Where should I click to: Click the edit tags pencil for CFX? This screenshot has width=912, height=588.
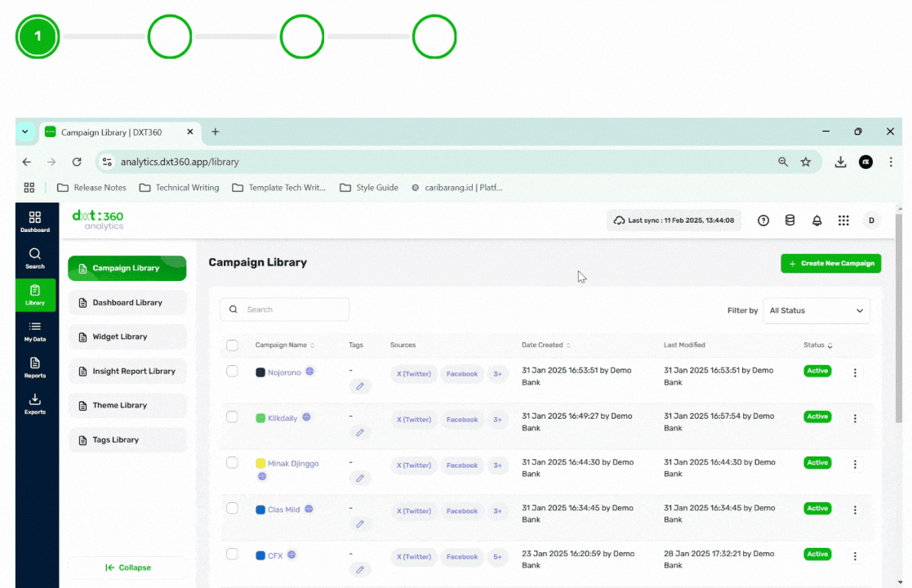click(x=360, y=569)
